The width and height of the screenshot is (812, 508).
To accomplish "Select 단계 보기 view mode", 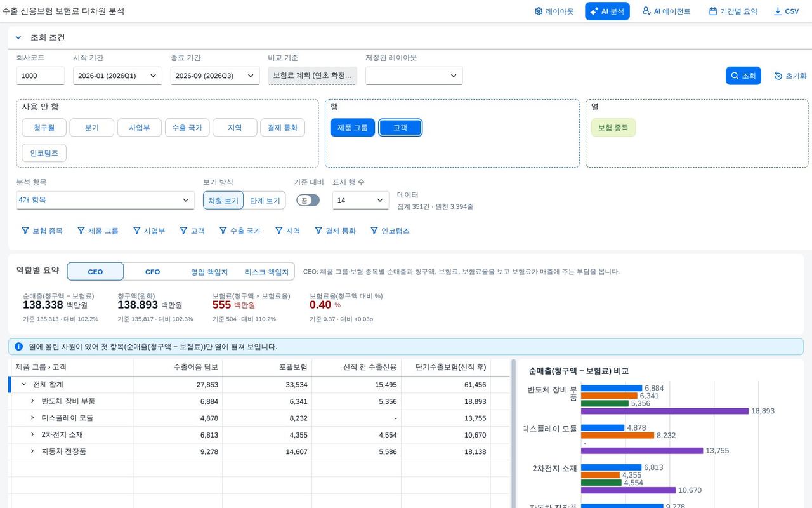I will click(265, 201).
